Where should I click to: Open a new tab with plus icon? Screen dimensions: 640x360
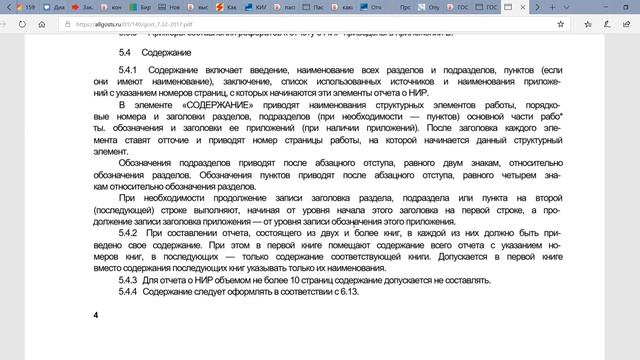click(552, 7)
